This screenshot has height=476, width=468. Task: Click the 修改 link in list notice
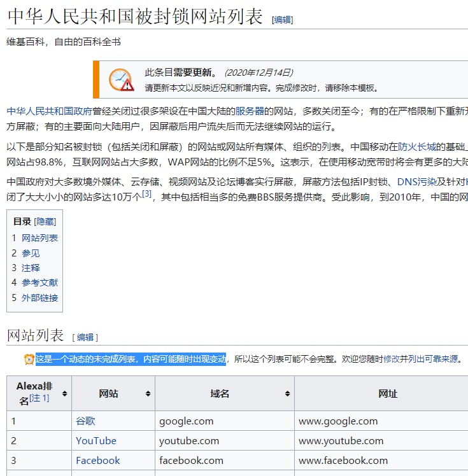click(x=392, y=359)
